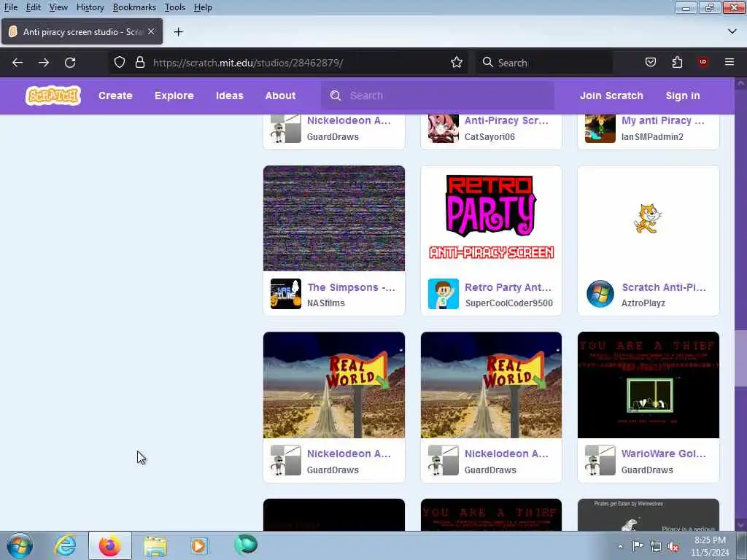The height and width of the screenshot is (560, 747).
Task: Open About in Scratch navigation
Action: pos(281,96)
